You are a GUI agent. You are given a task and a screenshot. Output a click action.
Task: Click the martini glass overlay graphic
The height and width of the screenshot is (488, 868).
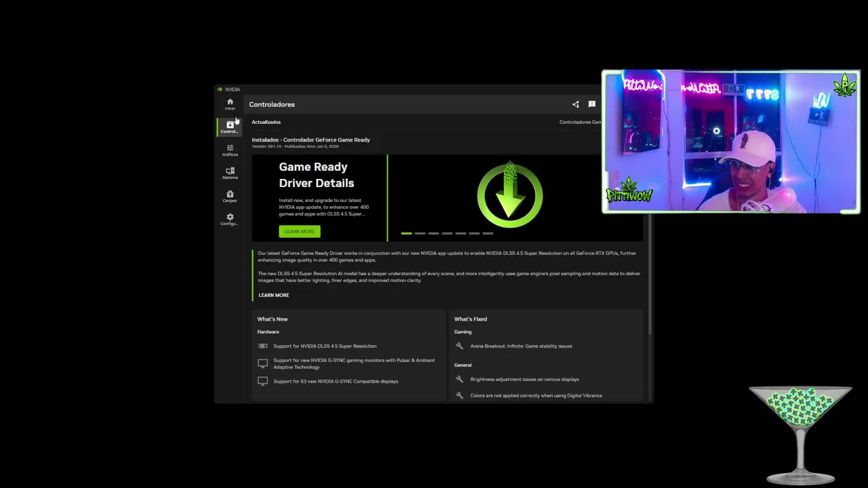tap(800, 435)
